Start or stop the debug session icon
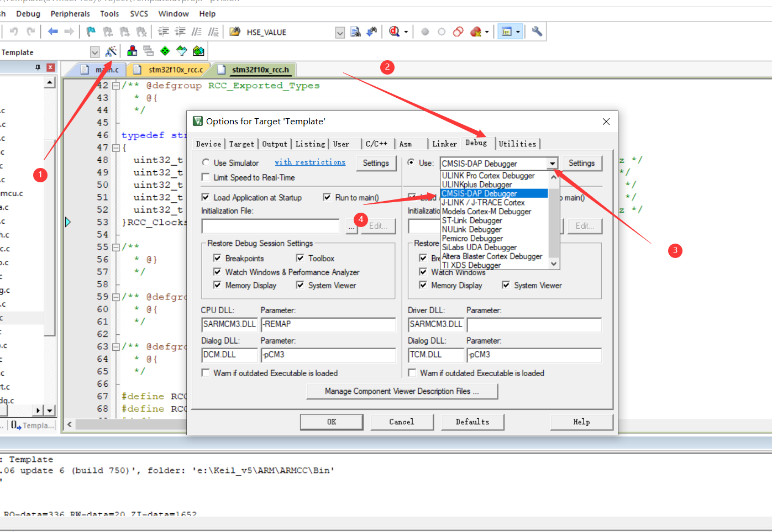Screen dimensions: 772x532 coord(394,31)
